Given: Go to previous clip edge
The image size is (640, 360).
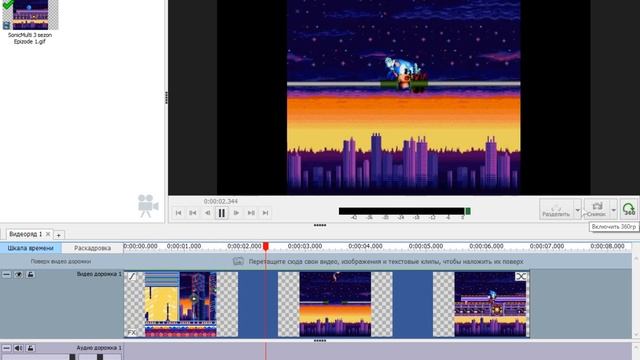Looking at the screenshot, I should 193,213.
